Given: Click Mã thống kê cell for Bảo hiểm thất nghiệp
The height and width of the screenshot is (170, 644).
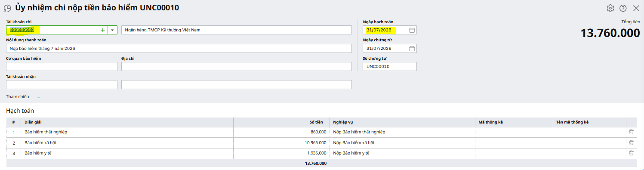Looking at the screenshot, I should coord(514,132).
